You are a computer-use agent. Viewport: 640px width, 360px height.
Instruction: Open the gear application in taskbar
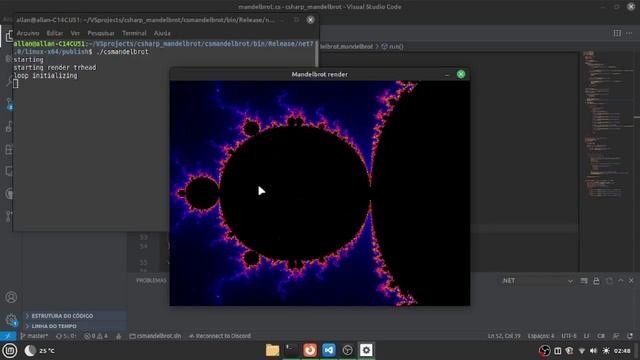point(366,350)
